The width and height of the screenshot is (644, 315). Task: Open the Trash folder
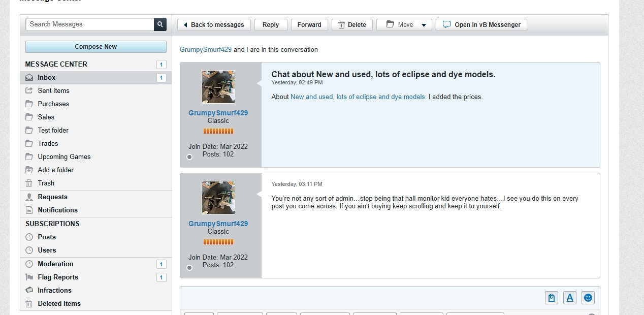pyautogui.click(x=46, y=183)
